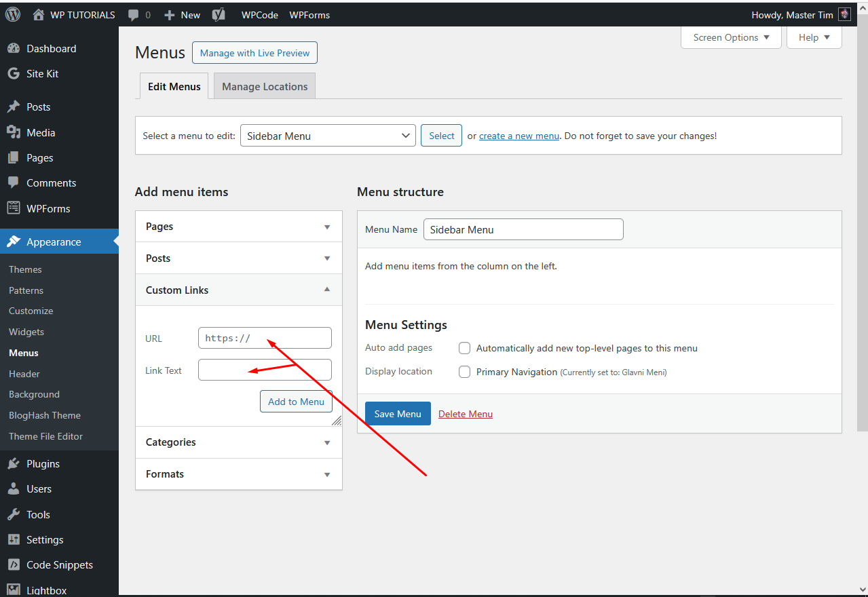Go to Media library in sidebar
Screen dimensions: 868x597
tap(41, 133)
